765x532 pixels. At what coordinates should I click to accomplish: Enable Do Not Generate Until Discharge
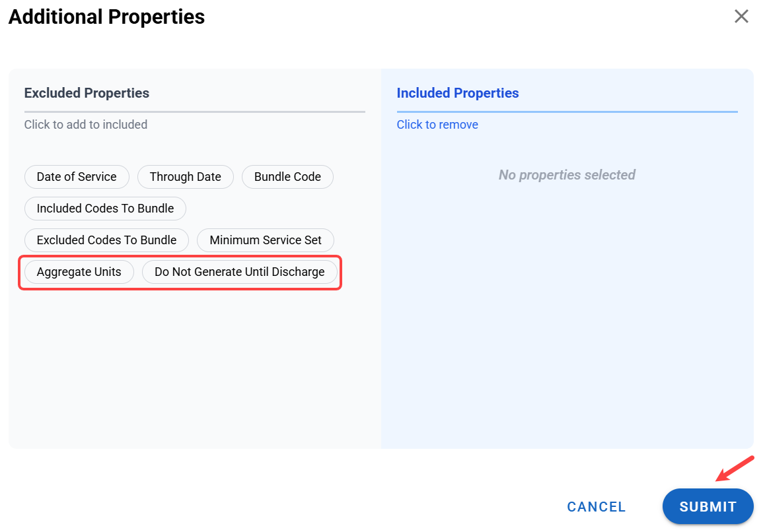[239, 272]
